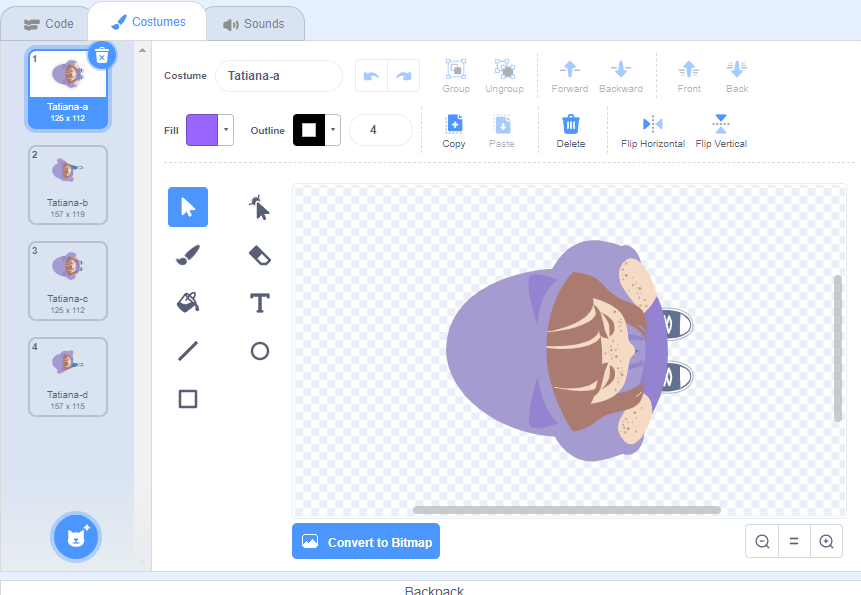Delete the Tatiana-a costume with trash icon
This screenshot has width=861, height=595.
[x=102, y=55]
